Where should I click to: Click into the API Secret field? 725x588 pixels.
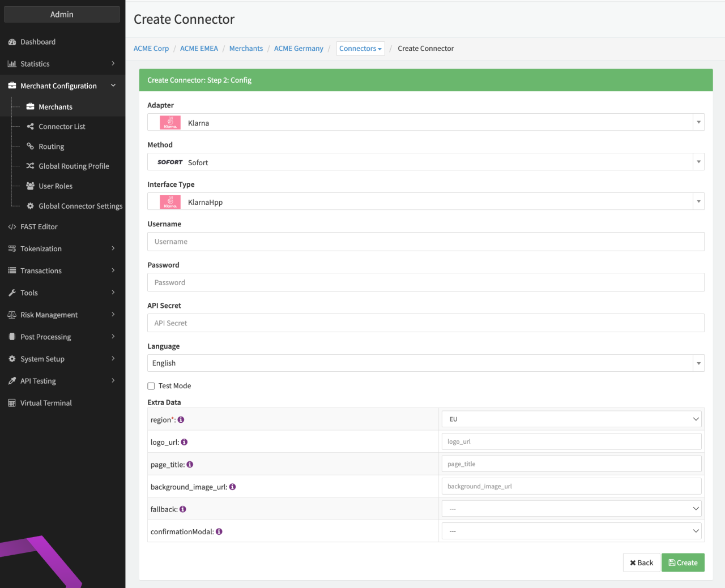pos(425,323)
